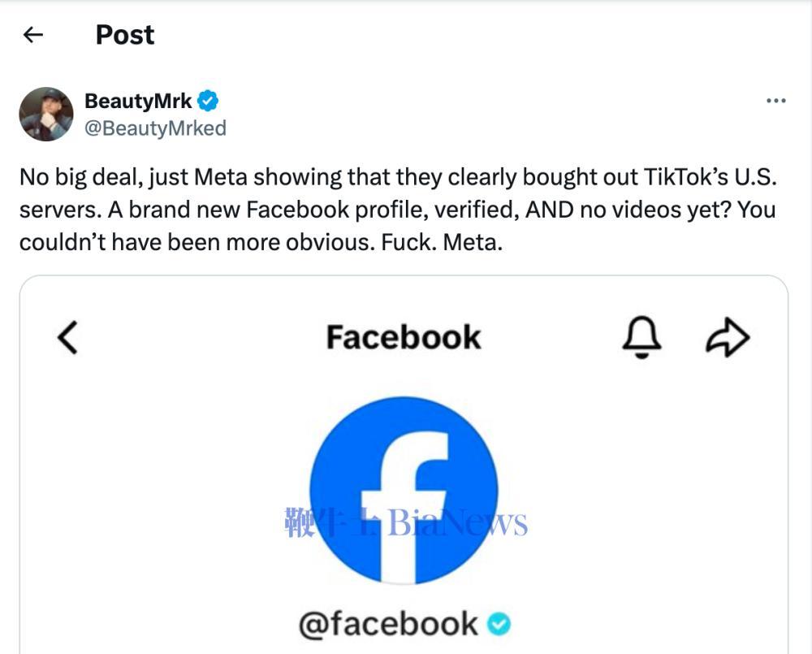Click the BiaNews watermark text
Screen dimensions: 812x654
click(457, 523)
